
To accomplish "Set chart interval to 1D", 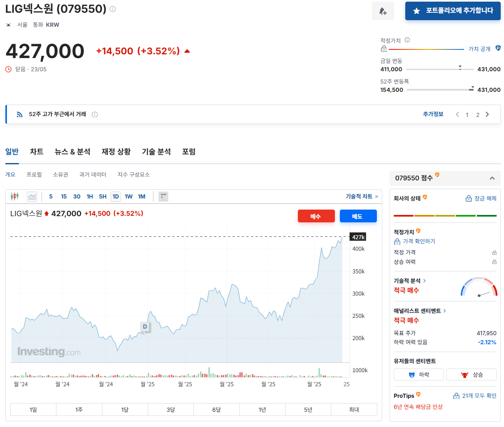I will [x=116, y=196].
